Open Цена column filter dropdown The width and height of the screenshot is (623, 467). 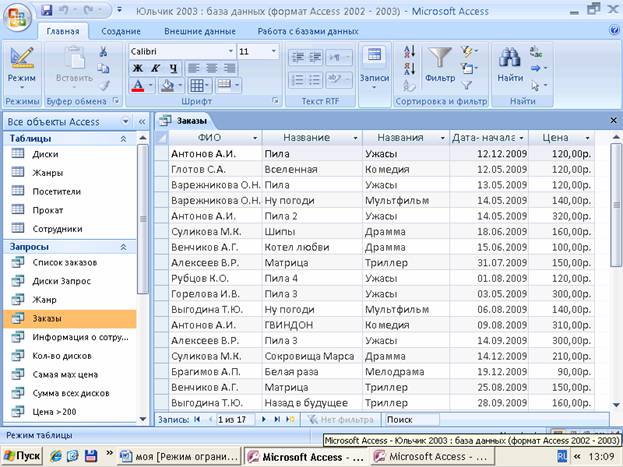coord(587,138)
